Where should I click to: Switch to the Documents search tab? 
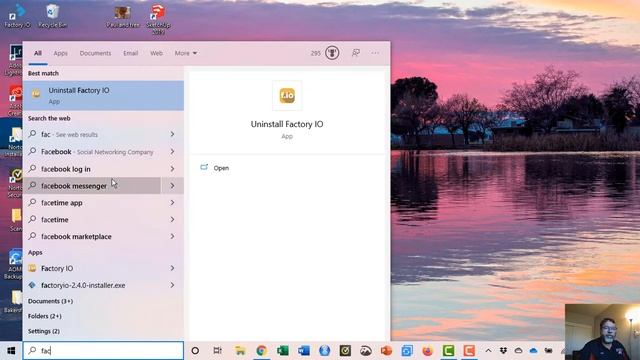coord(95,53)
